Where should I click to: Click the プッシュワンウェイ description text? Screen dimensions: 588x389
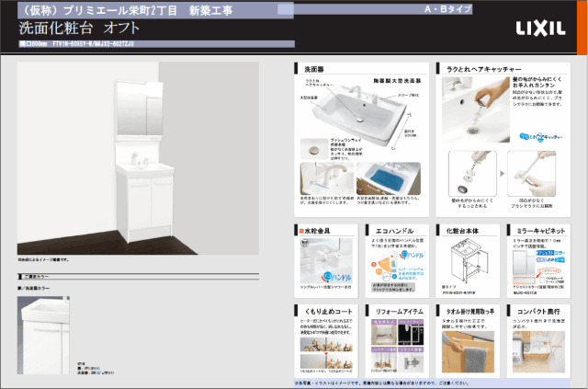(x=346, y=149)
